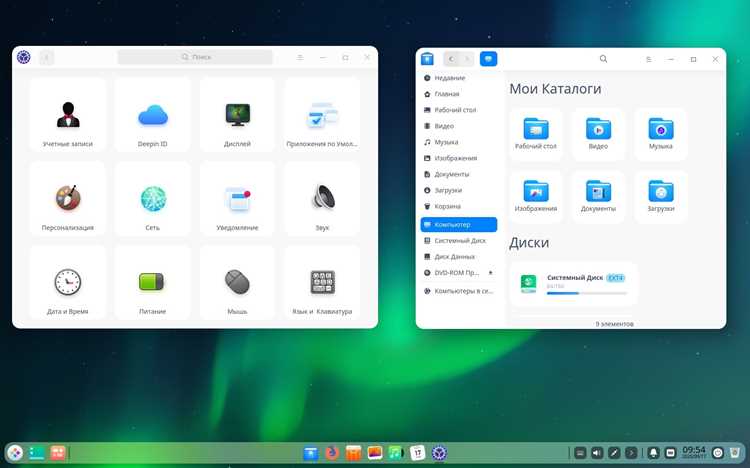Select the DVD-ROM sidebar entry
750x468 pixels.
pyautogui.click(x=459, y=273)
